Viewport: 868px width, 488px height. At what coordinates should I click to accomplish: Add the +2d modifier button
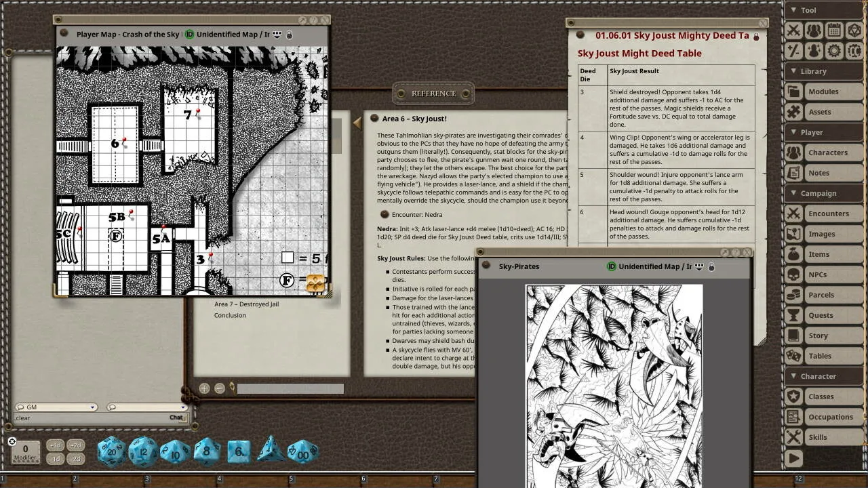tap(75, 445)
